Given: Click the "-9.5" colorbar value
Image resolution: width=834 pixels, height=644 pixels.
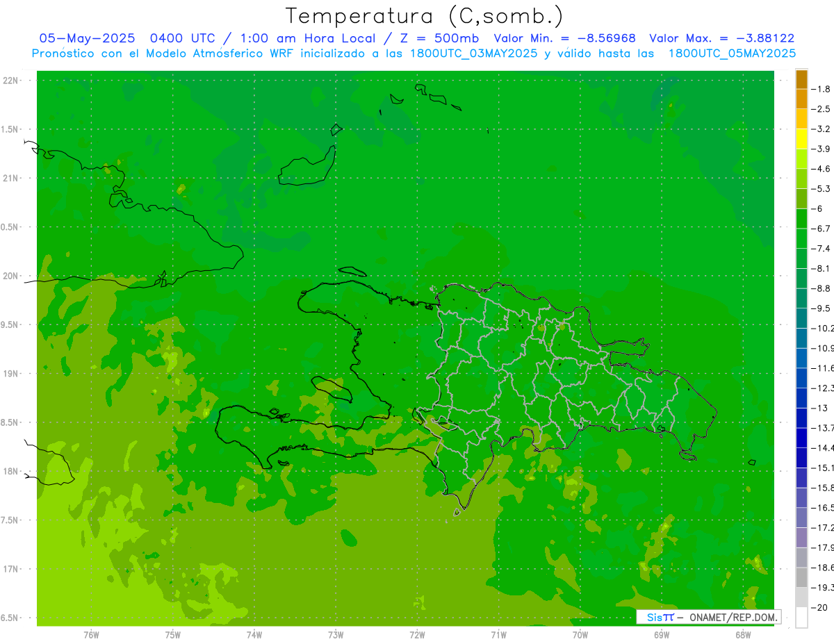Looking at the screenshot, I should 821,308.
